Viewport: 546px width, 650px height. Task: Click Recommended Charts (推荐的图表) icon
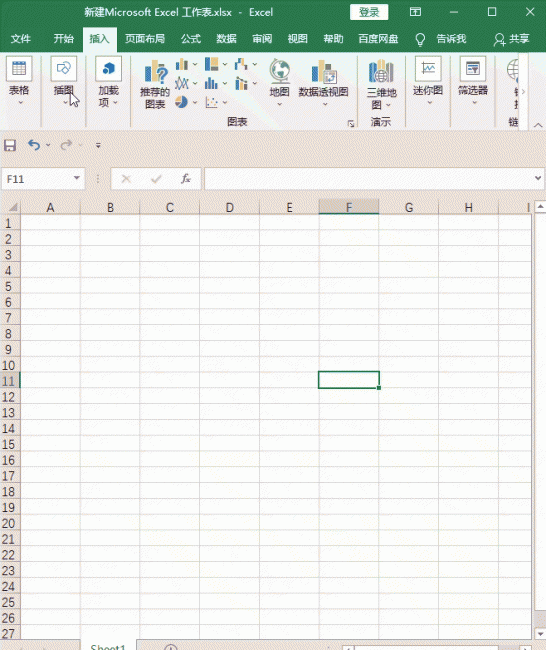[x=155, y=72]
